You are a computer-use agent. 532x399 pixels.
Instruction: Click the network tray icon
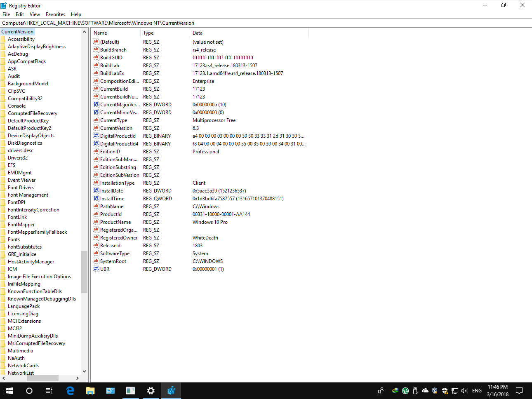(454, 390)
